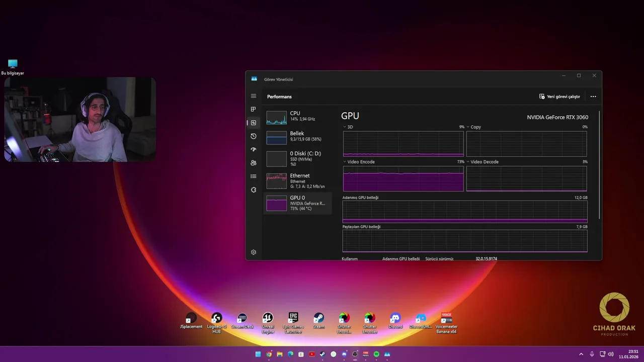Select Shutter Encoder desktop shortcut with full name
Image resolution: width=644 pixels, height=362 pixels.
(x=370, y=323)
